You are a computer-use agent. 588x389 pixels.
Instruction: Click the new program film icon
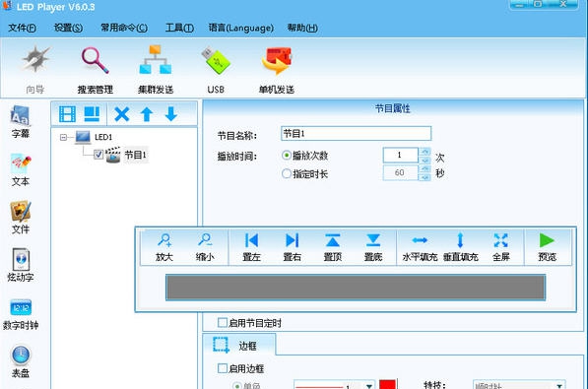[x=67, y=114]
